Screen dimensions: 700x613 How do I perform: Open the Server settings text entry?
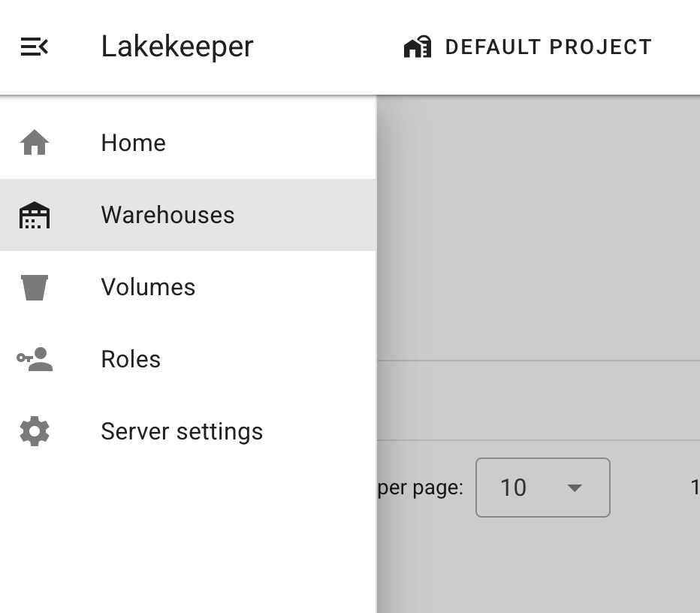pos(182,432)
